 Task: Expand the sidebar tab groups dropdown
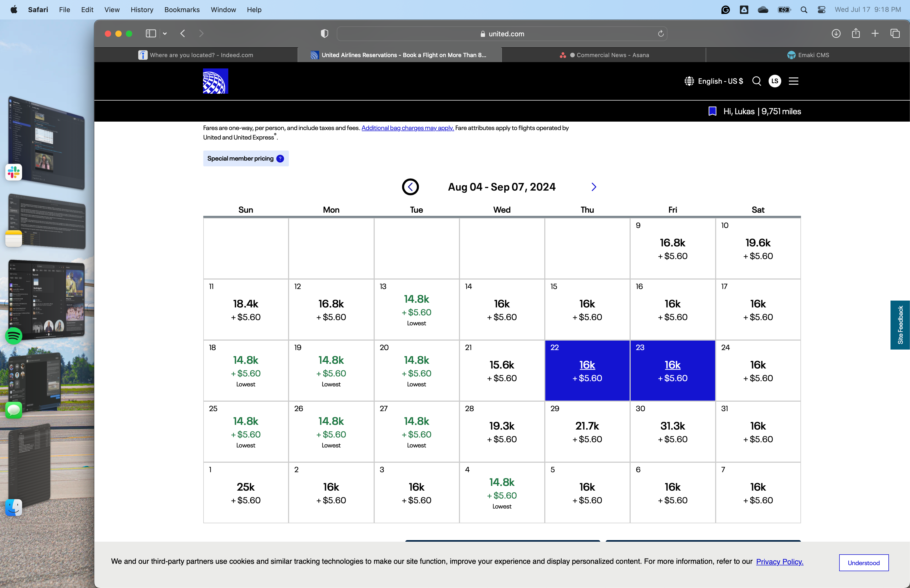click(165, 34)
